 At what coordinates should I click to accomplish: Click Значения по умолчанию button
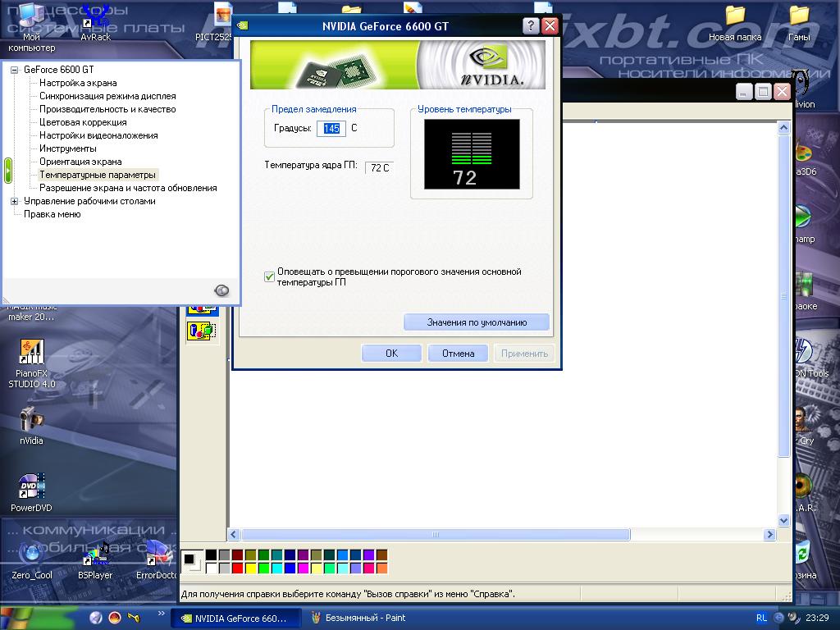[x=477, y=322]
